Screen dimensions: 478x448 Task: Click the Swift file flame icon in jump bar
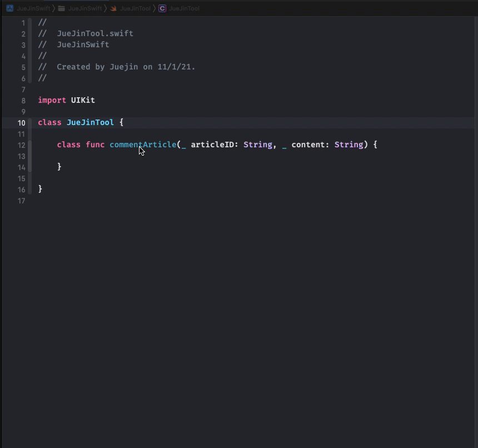[x=113, y=8]
